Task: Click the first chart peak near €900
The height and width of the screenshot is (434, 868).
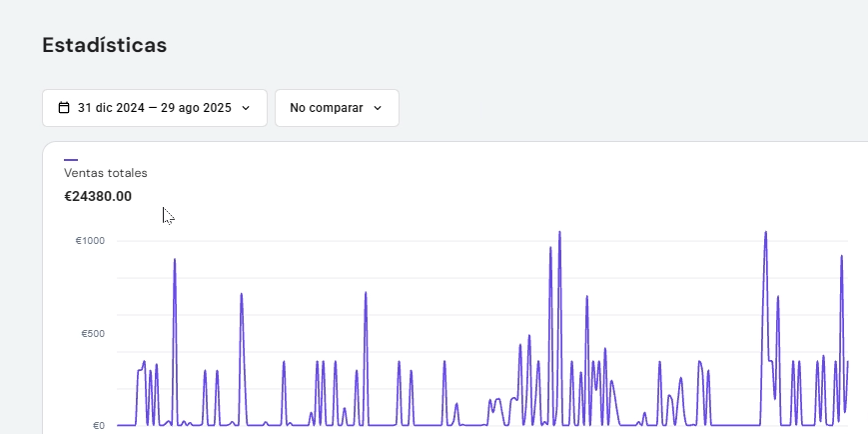Action: pyautogui.click(x=175, y=260)
